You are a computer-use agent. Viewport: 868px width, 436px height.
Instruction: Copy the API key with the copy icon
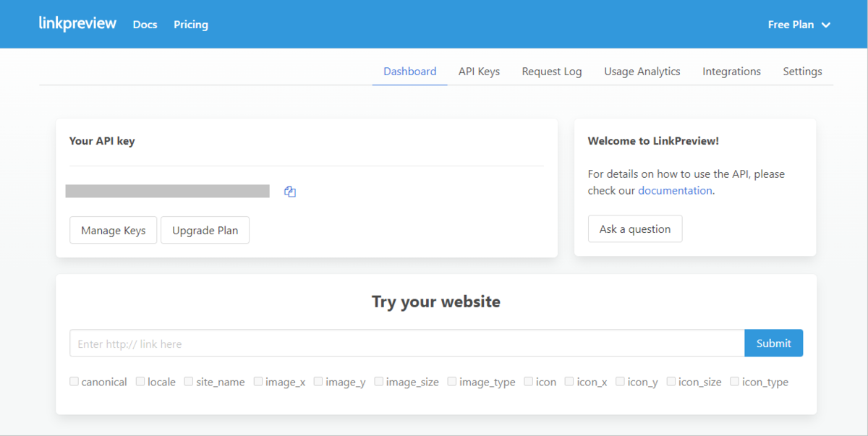click(290, 192)
